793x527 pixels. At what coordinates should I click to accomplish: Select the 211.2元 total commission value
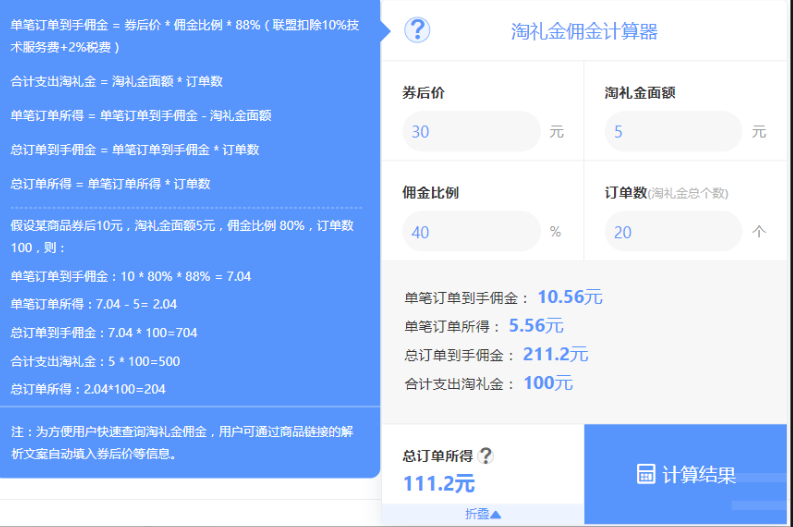click(x=555, y=354)
